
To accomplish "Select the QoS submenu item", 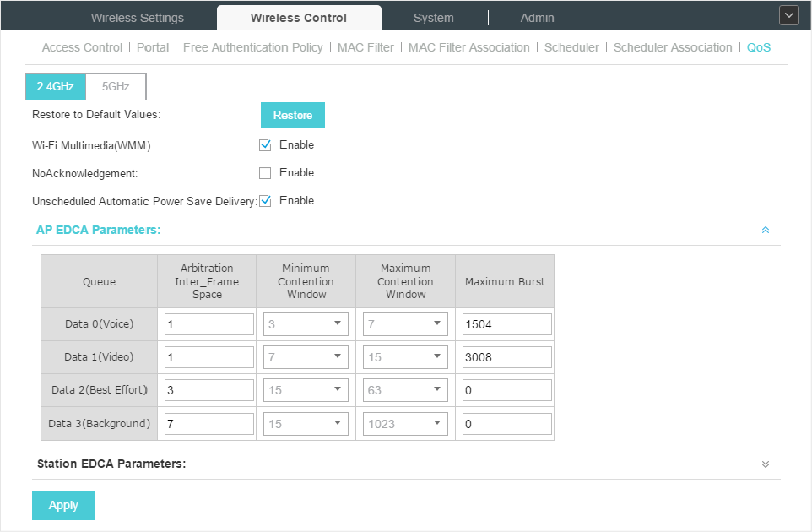I will click(x=759, y=47).
